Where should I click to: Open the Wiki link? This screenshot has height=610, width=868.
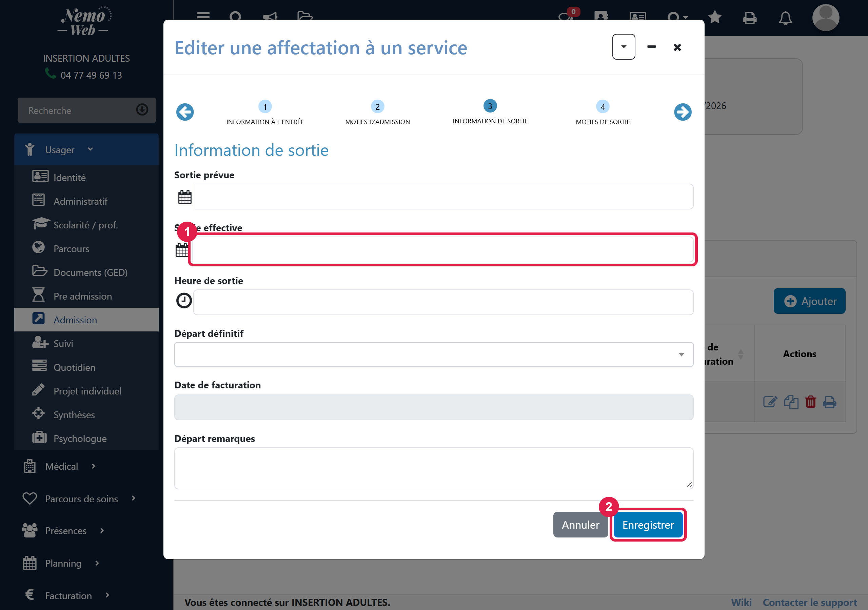click(741, 602)
